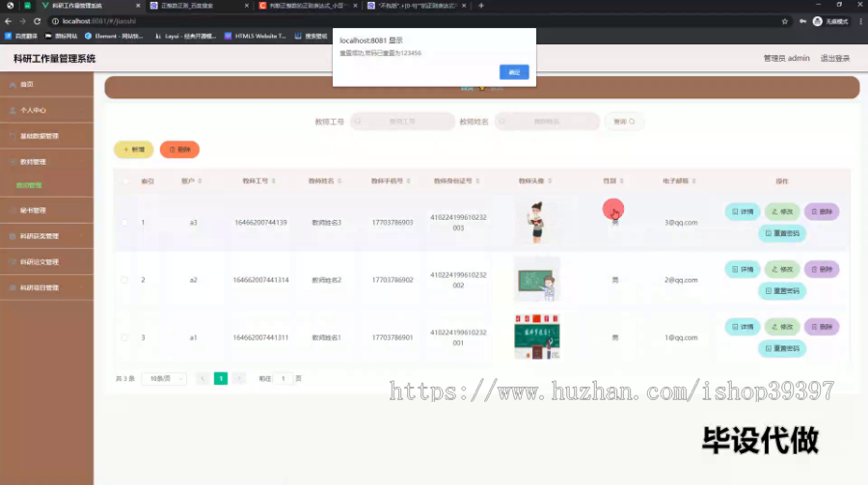
Task: Sort by 教师身份证号 column arrows
Action: pos(477,181)
